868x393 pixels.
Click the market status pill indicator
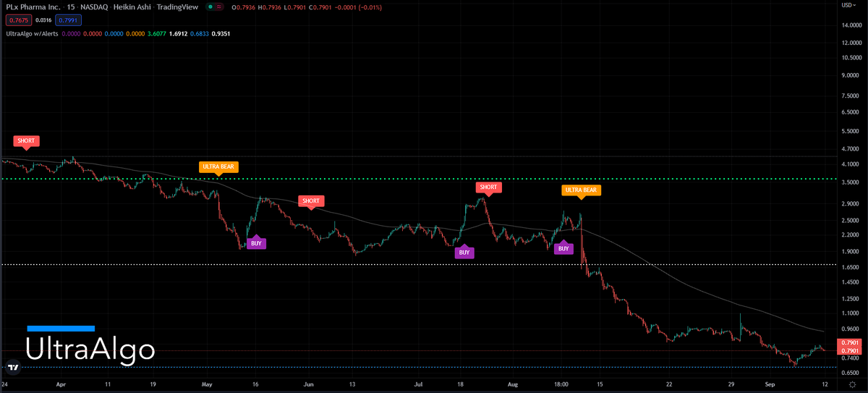(213, 7)
